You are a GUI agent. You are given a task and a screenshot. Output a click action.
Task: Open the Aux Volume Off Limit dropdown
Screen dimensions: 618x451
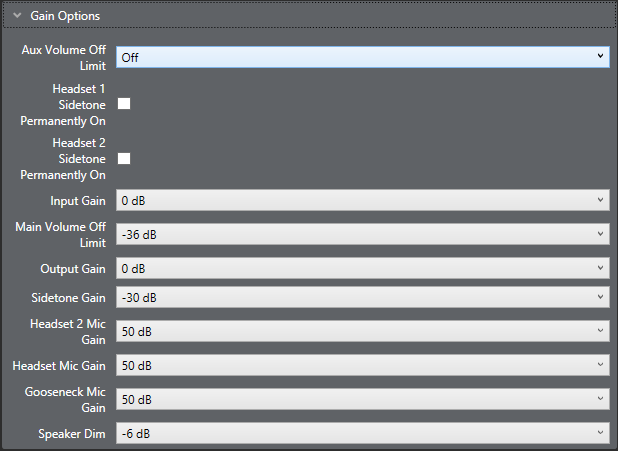pyautogui.click(x=362, y=57)
